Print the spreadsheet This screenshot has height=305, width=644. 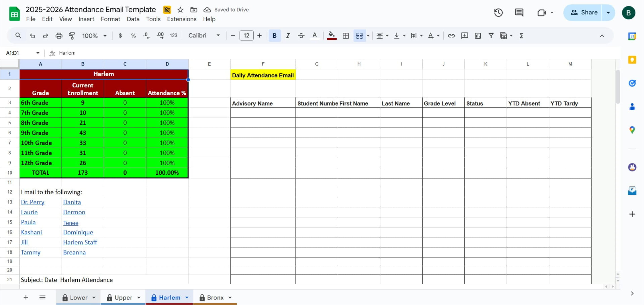59,36
